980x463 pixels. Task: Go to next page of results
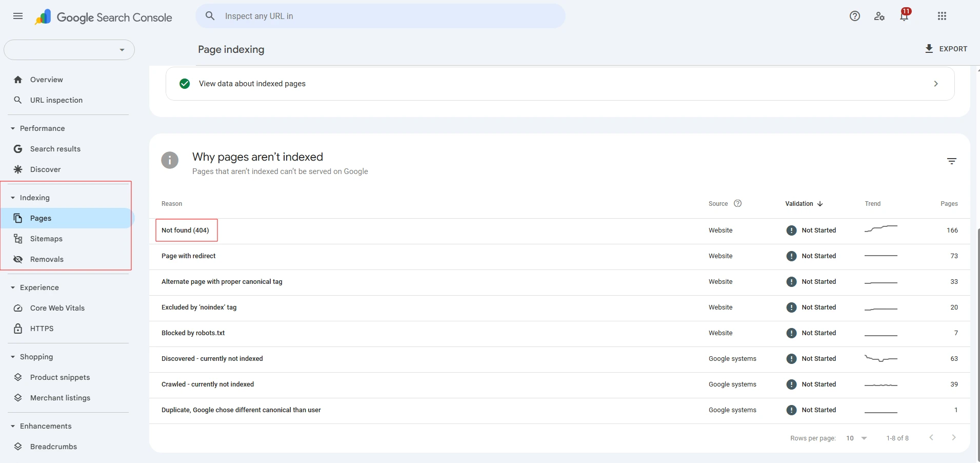click(954, 438)
